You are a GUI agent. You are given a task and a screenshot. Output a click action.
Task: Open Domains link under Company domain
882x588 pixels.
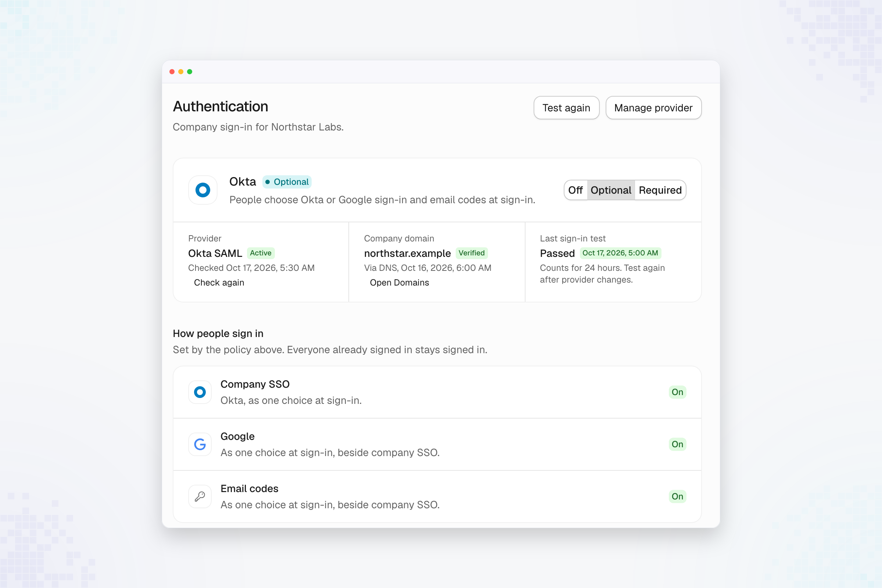399,283
